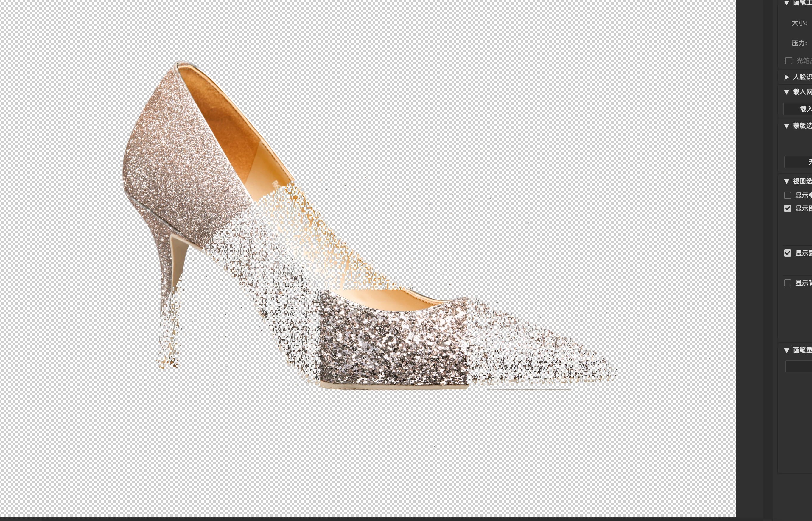Uncheck the 显示图像 checkbox
812x521 pixels.
787,208
